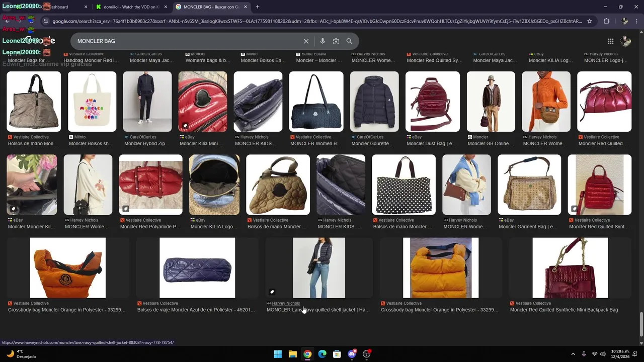
Task: Click the burgundy chain handbag thumbnail
Action: 570,268
